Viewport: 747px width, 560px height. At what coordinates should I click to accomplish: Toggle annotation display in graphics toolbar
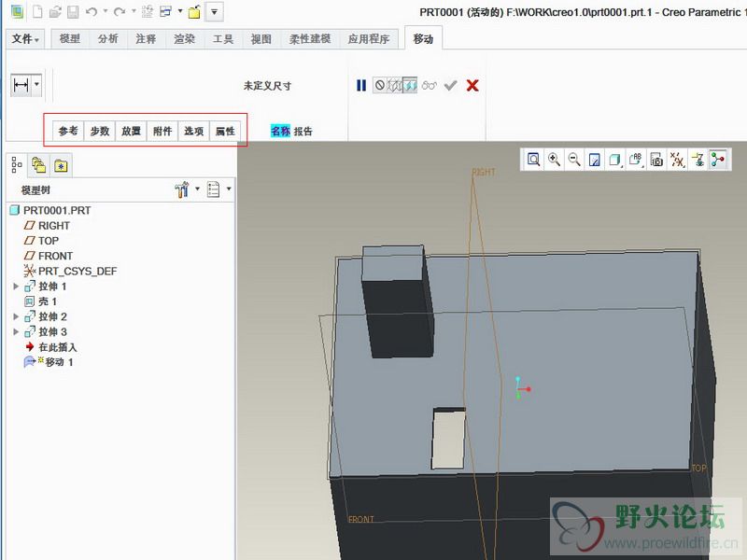[x=698, y=160]
